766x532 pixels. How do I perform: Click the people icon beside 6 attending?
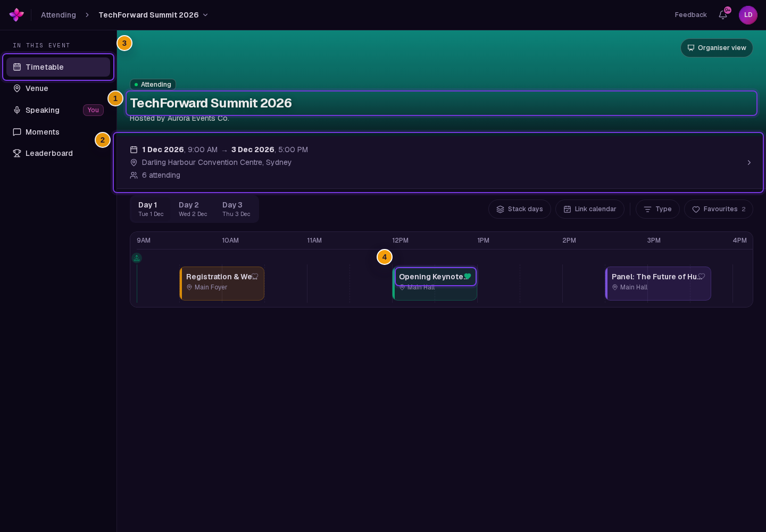click(134, 176)
